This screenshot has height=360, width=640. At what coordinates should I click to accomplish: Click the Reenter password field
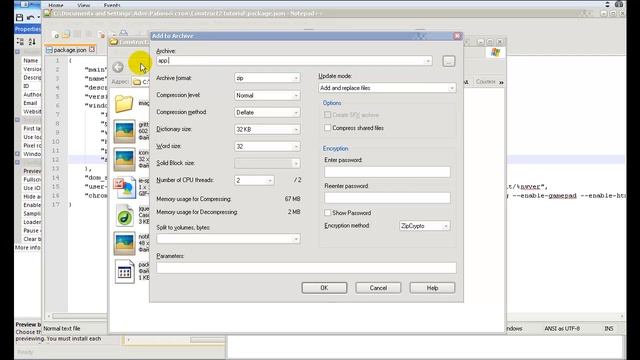[387, 198]
